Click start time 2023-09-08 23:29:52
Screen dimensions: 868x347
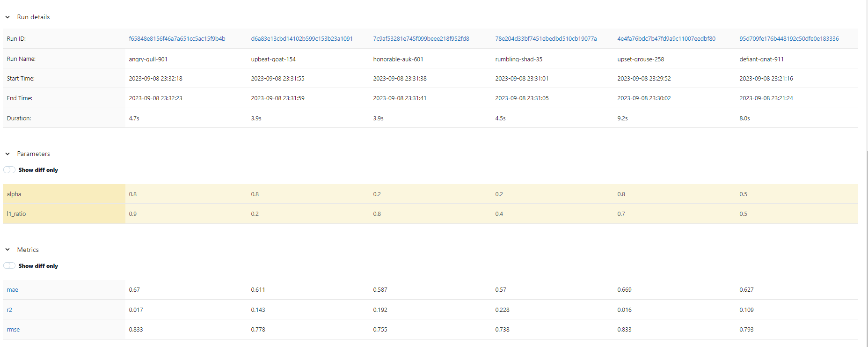(x=644, y=79)
